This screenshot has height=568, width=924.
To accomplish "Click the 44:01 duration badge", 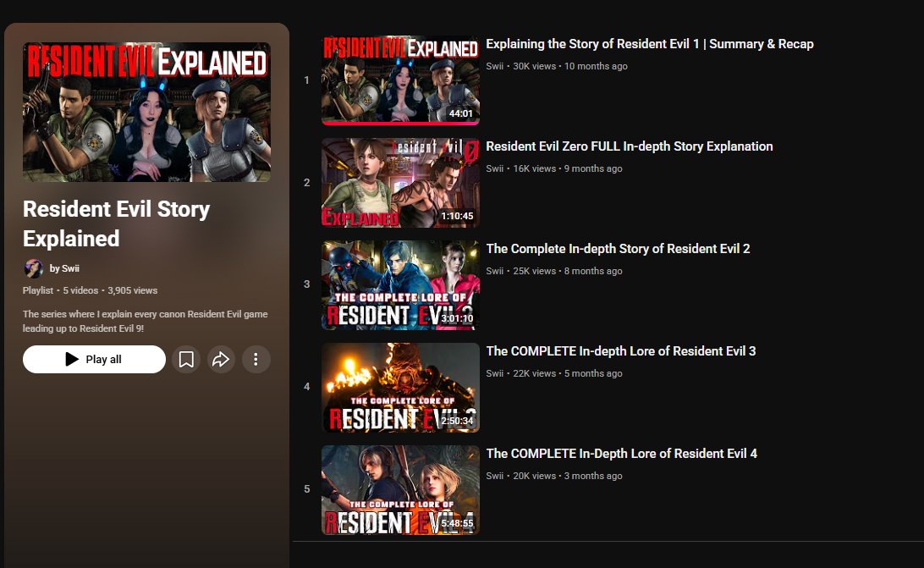I will 461,113.
